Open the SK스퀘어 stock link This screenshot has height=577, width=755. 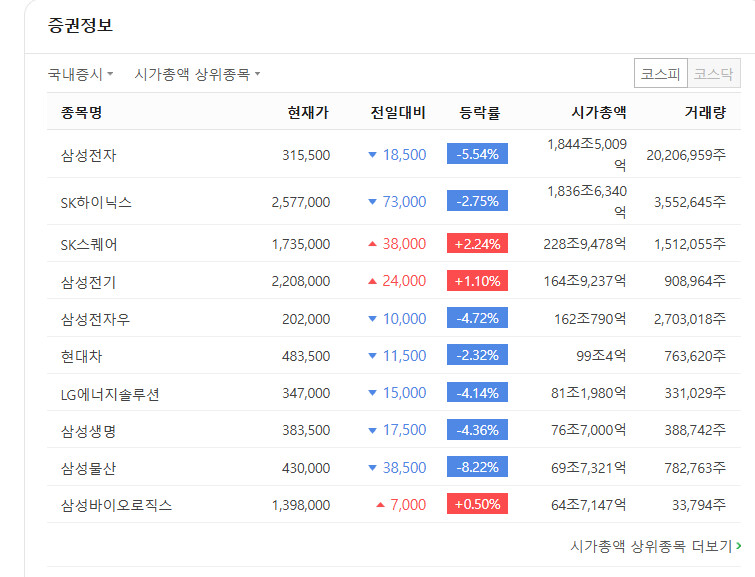coord(89,245)
